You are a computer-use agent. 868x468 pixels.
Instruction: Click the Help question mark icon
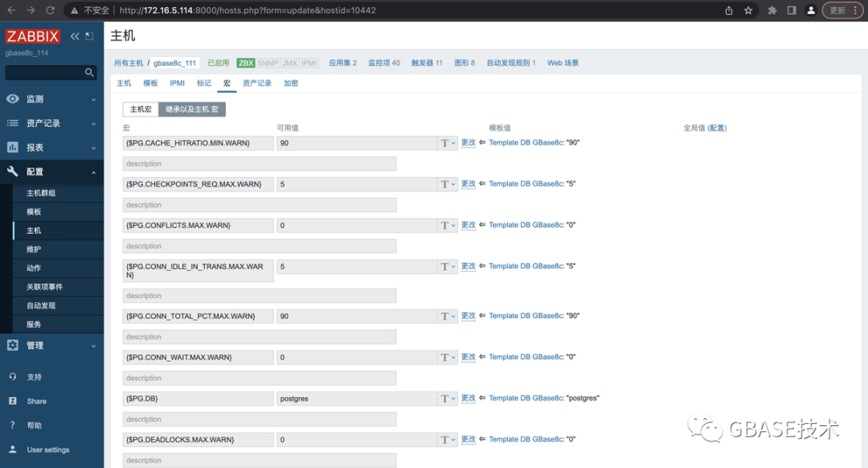tap(13, 425)
